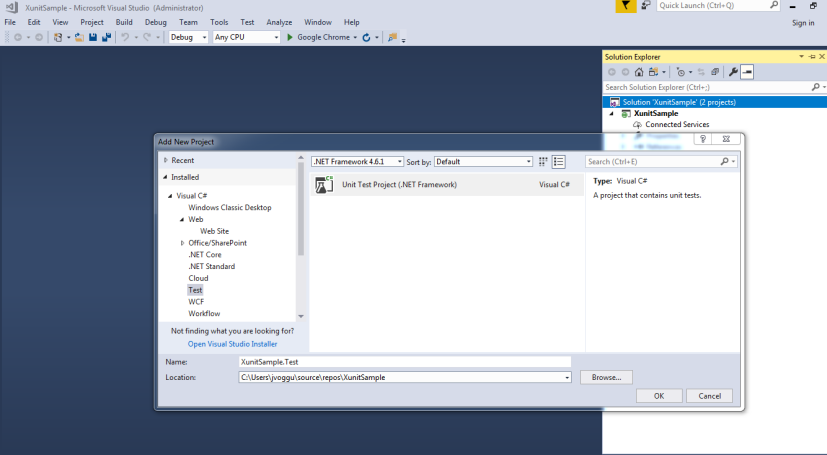Click the Collapse All icon in Solution Explorer
The width and height of the screenshot is (827, 455).
715,72
